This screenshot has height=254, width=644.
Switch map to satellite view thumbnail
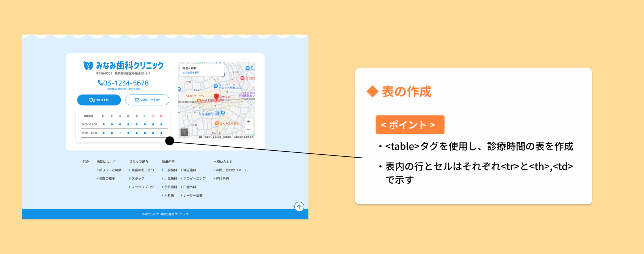[x=184, y=132]
